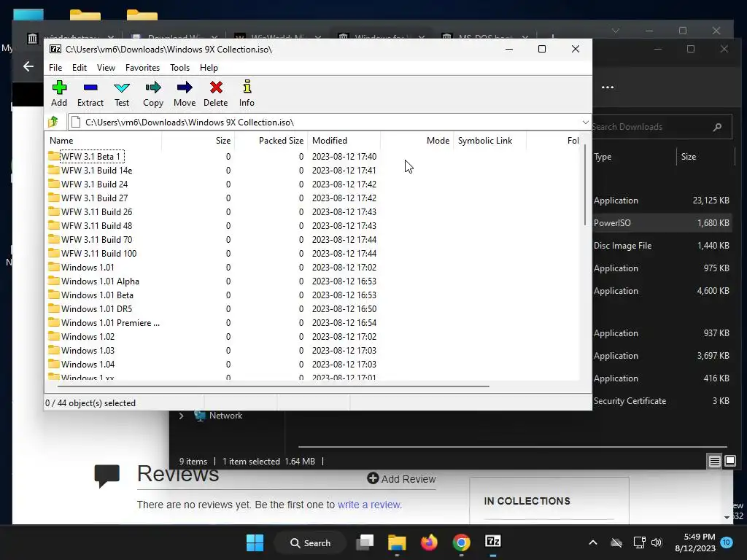Click the folder icon of WFW 3.11 Build 48
The width and height of the screenshot is (747, 560).
click(x=54, y=225)
